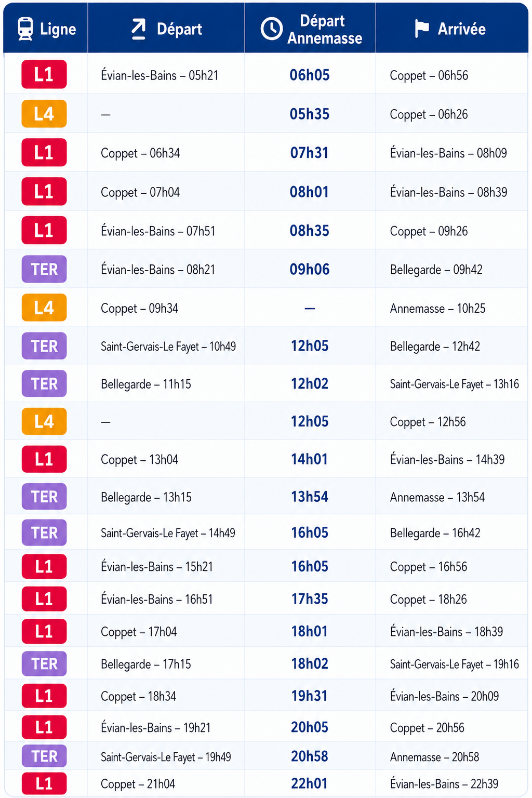Image resolution: width=532 pixels, height=798 pixels.
Task: Click the 07h31 Annemasse departure time
Action: (x=309, y=153)
